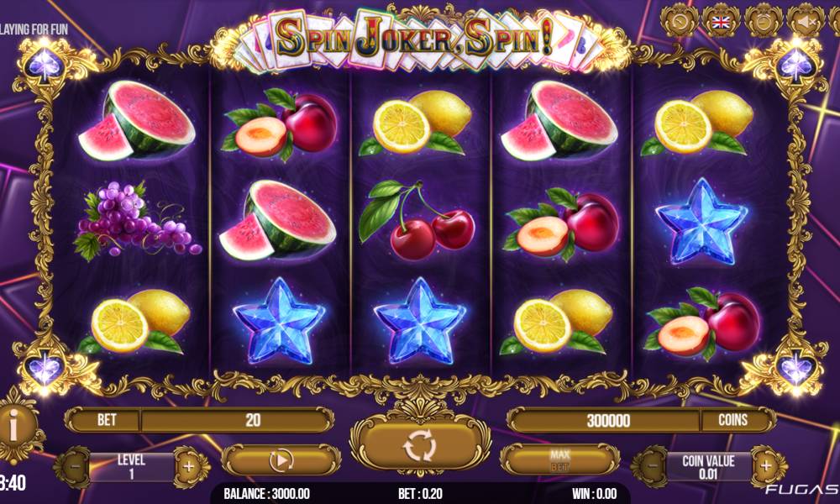Click the coin icon next to flag

tap(763, 22)
